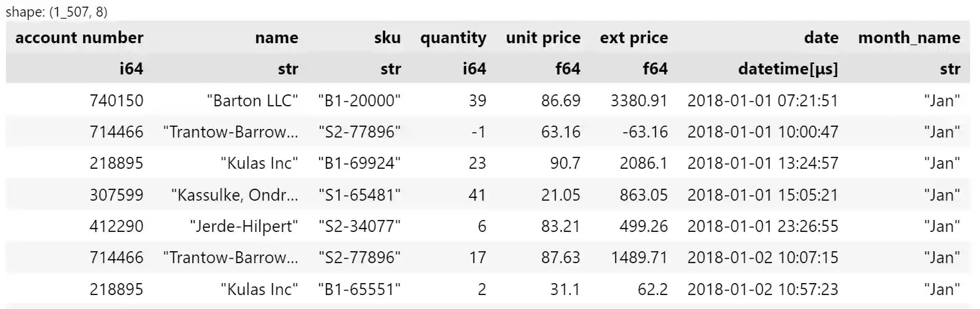Select the date 2018-01-01 15:05:21 cell

(762, 195)
